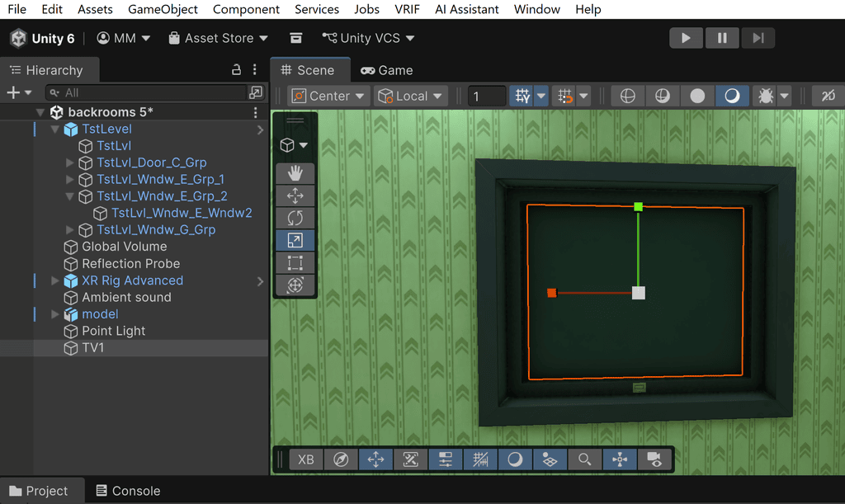Expand TstLvl_Wndw_G_Grp
Screen dimensions: 845x504
[69, 230]
